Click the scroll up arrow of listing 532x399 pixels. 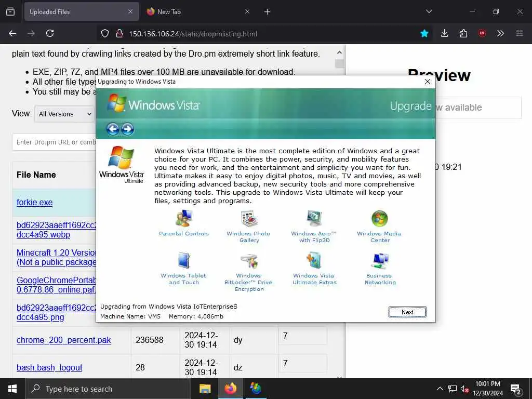[339, 52]
